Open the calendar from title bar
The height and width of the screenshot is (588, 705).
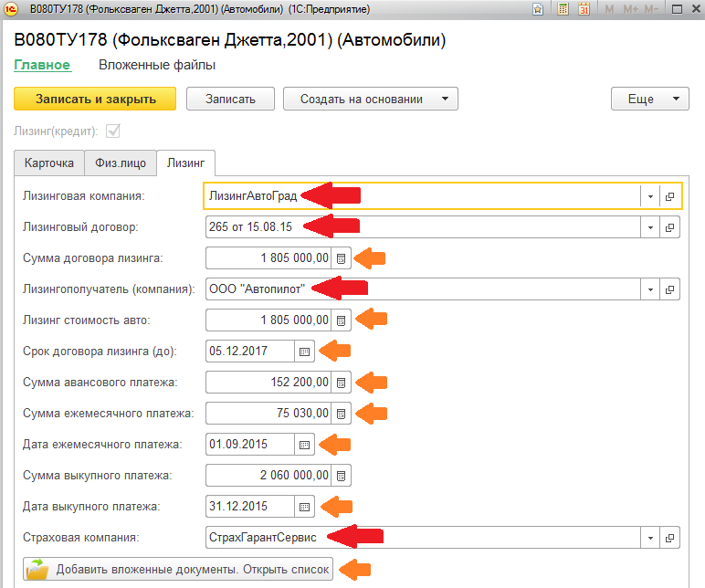[584, 10]
